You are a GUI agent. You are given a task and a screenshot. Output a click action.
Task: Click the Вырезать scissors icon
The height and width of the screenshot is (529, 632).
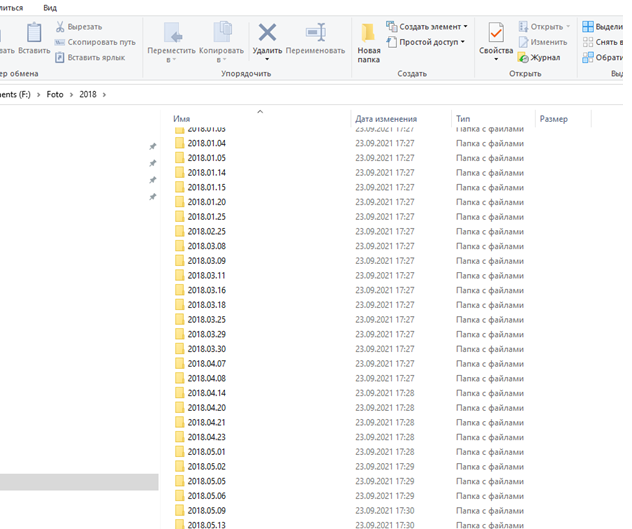point(60,27)
